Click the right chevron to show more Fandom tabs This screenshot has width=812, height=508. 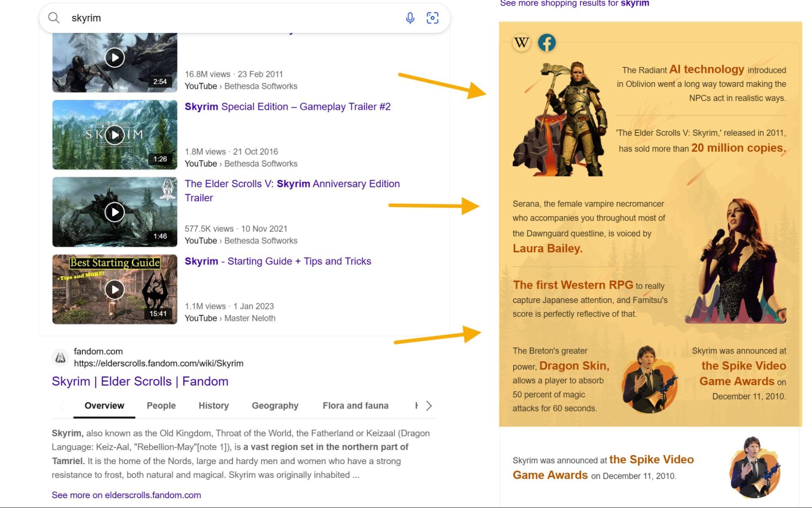(x=428, y=405)
